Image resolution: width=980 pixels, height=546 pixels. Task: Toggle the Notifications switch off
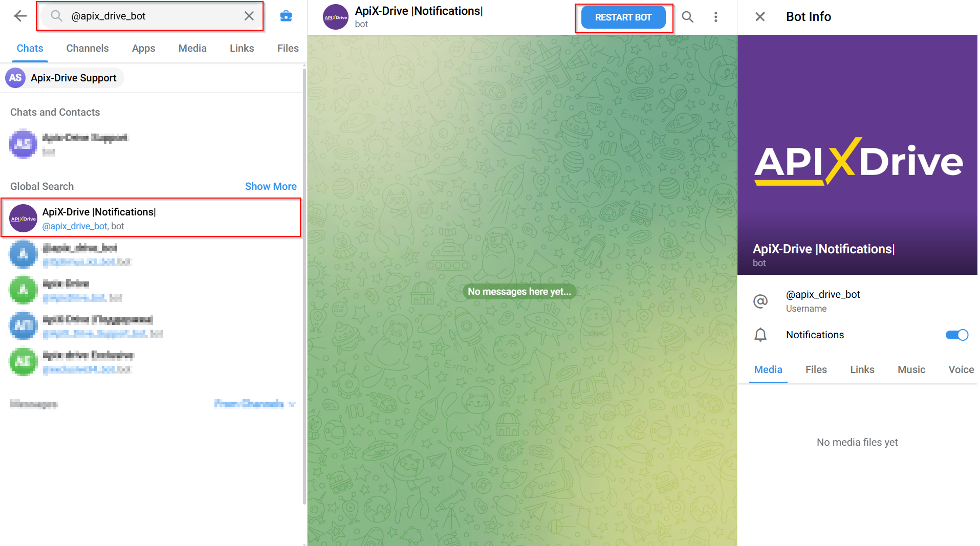tap(956, 335)
